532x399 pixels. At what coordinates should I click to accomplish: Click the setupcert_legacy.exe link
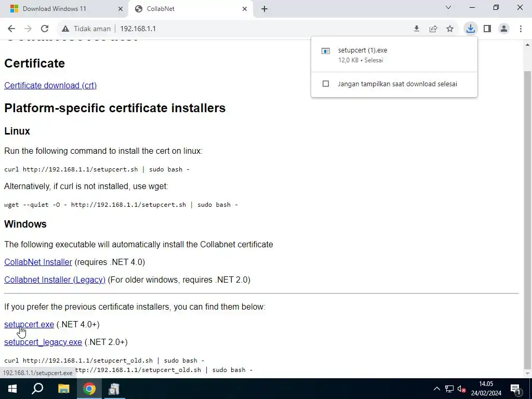tap(43, 342)
